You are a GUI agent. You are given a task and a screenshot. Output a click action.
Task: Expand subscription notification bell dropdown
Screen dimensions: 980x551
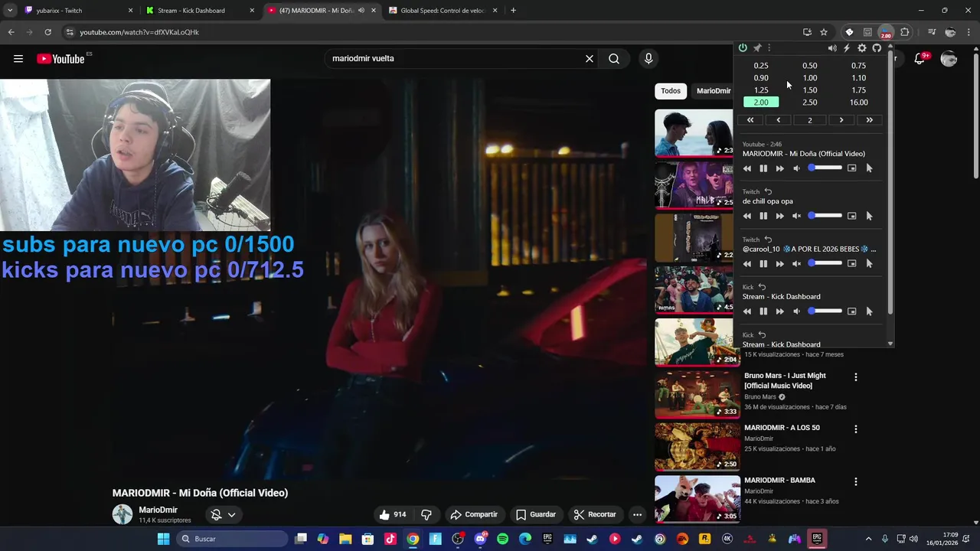224,515
